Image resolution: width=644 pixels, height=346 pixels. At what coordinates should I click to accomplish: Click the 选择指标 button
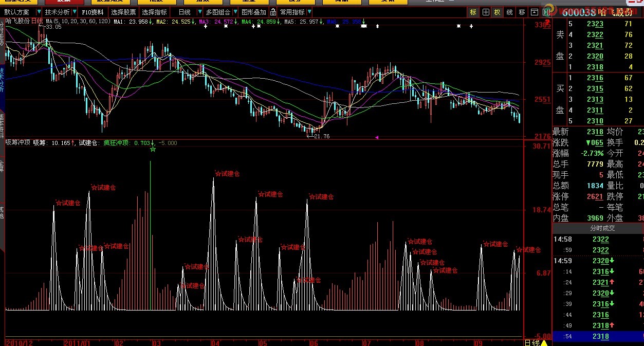155,12
